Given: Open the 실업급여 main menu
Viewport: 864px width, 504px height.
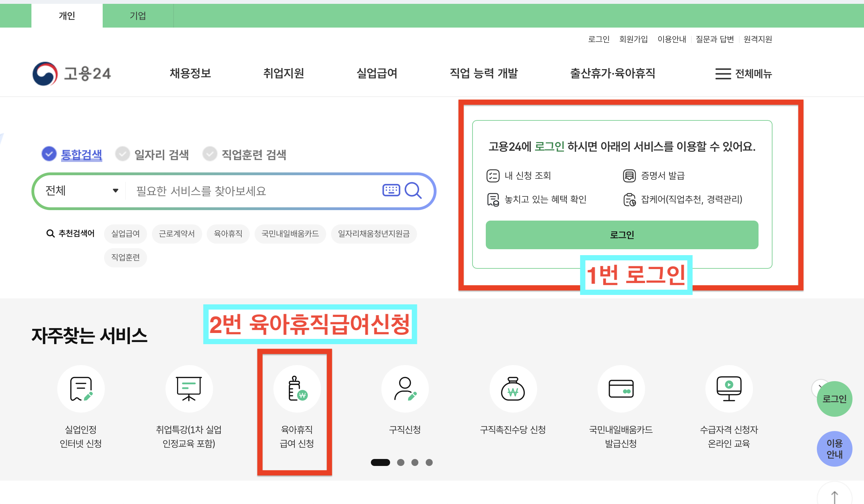Looking at the screenshot, I should click(x=377, y=73).
